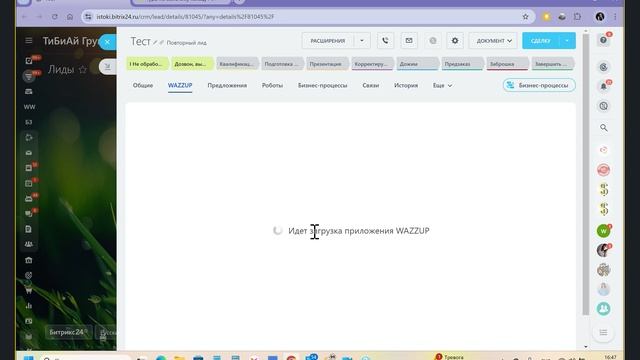Viewport: 640px width, 360px height.
Task: Set lead stage to Презентация
Action: pyautogui.click(x=327, y=64)
